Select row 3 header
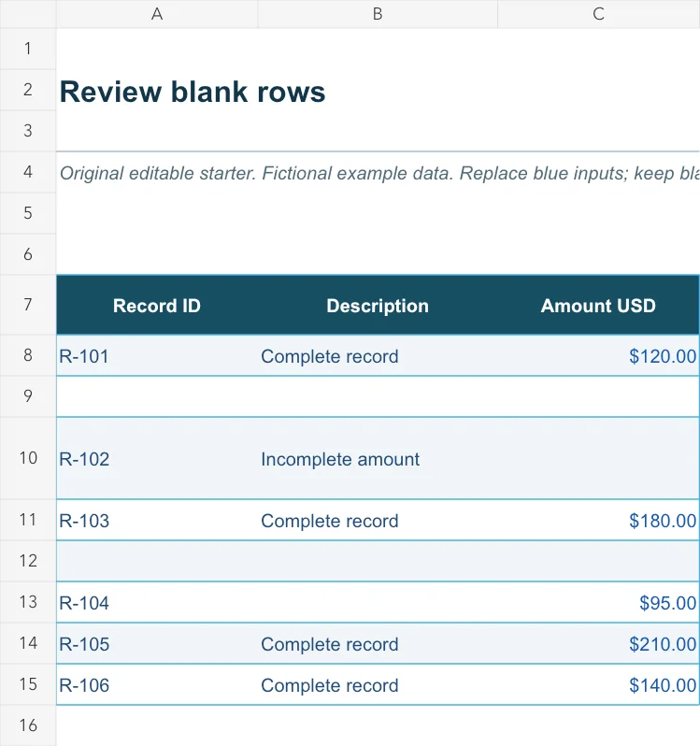 click(28, 131)
